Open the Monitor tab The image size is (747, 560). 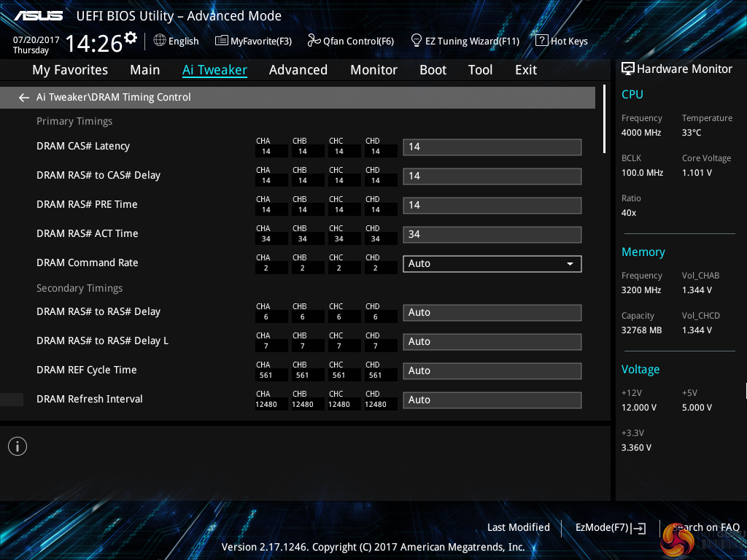(x=373, y=70)
